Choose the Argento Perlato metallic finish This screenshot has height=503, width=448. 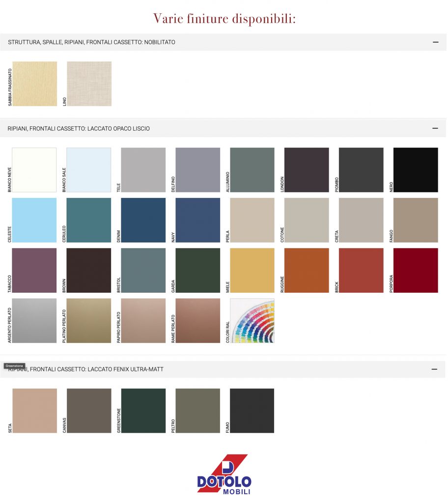tap(34, 321)
